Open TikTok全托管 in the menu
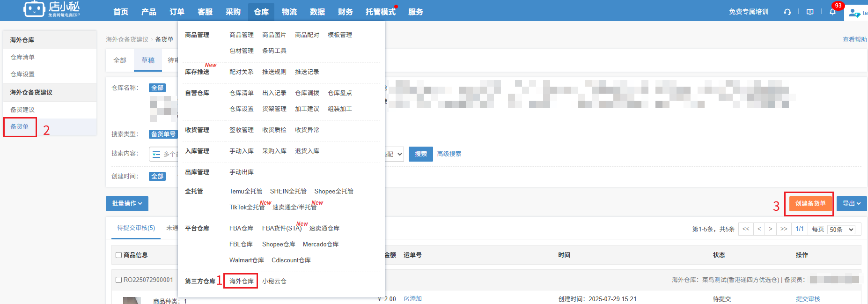The width and height of the screenshot is (868, 304). point(247,207)
